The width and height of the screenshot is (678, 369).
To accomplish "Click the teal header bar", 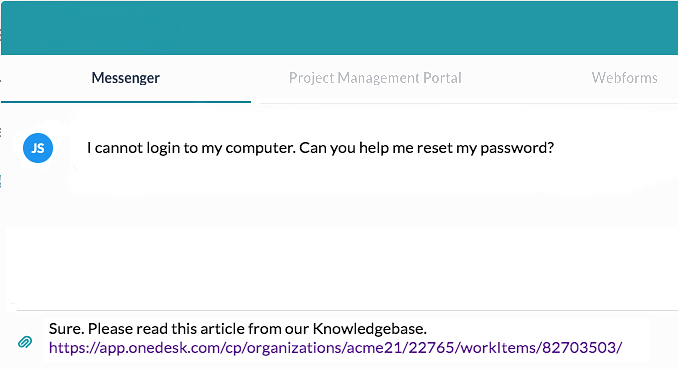I will pos(339,28).
